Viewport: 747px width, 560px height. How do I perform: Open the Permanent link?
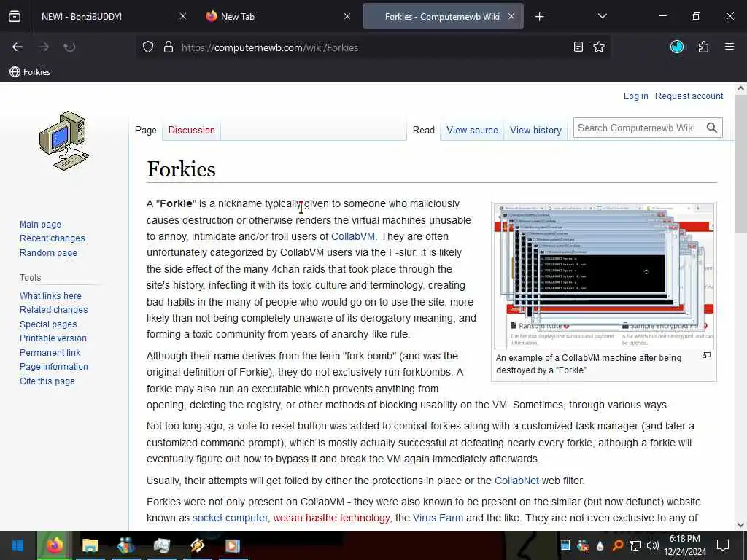[x=50, y=353]
